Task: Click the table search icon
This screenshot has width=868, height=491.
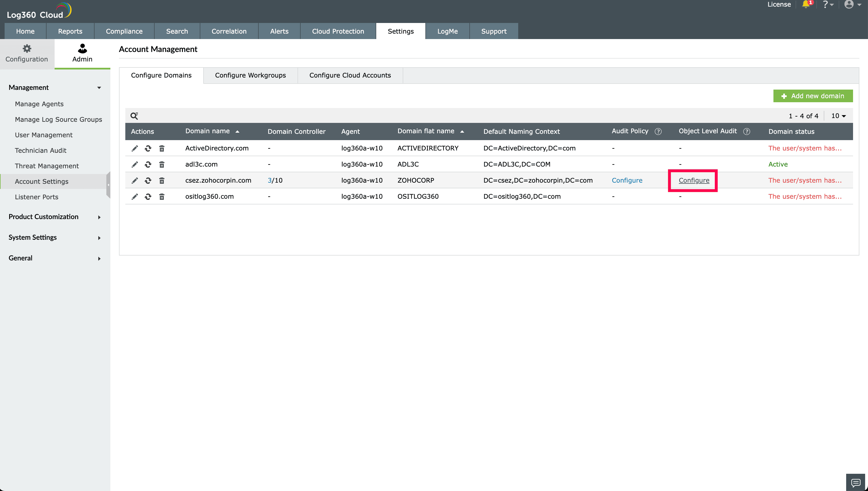Action: [x=134, y=116]
